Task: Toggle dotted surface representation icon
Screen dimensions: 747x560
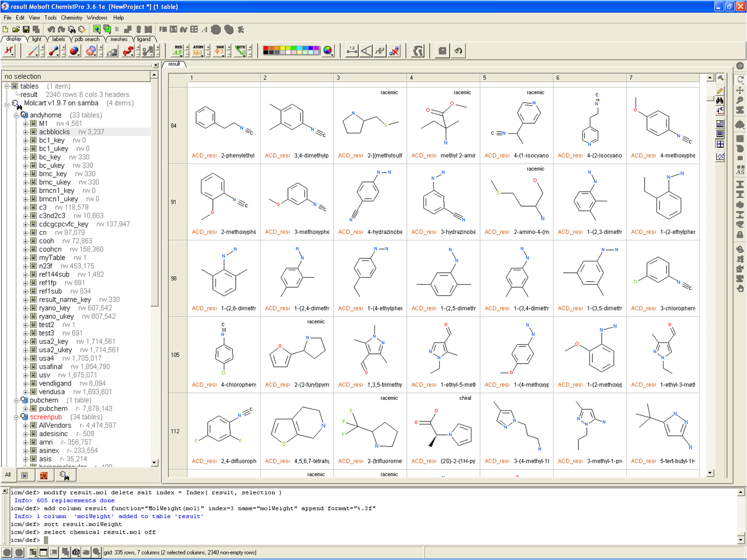Action: [91, 51]
